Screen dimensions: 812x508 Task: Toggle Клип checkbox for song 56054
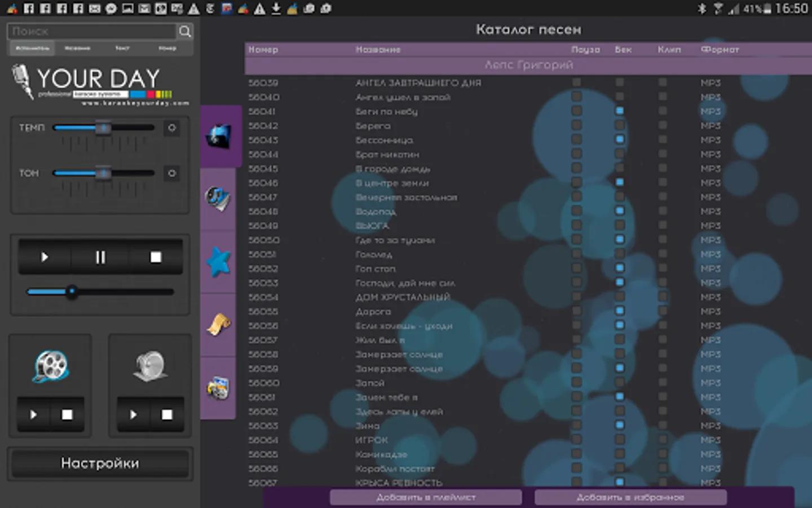click(663, 297)
